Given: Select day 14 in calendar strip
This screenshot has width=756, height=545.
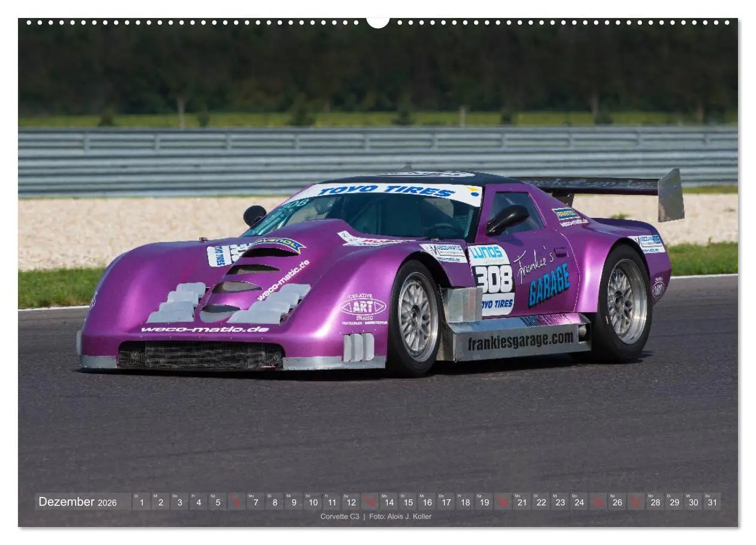Looking at the screenshot, I should (x=389, y=502).
